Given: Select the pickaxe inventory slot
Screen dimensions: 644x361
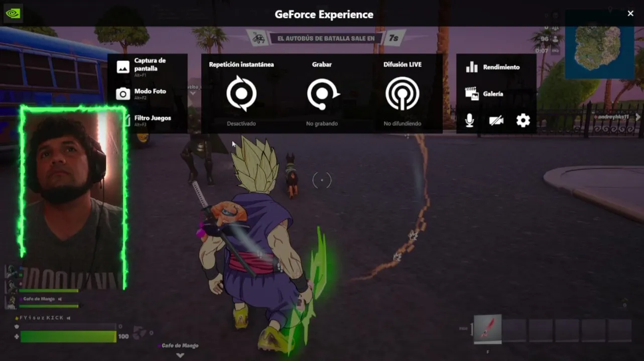Looking at the screenshot, I should tap(487, 329).
